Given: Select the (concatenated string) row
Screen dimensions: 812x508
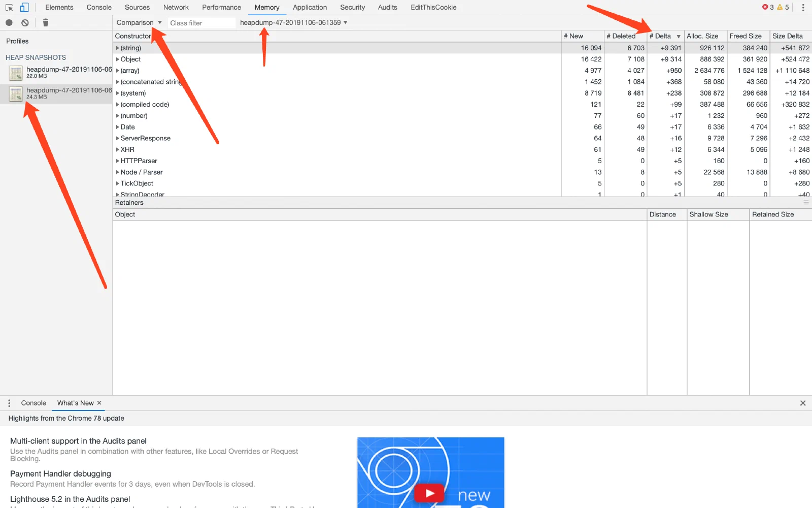Looking at the screenshot, I should (462, 82).
